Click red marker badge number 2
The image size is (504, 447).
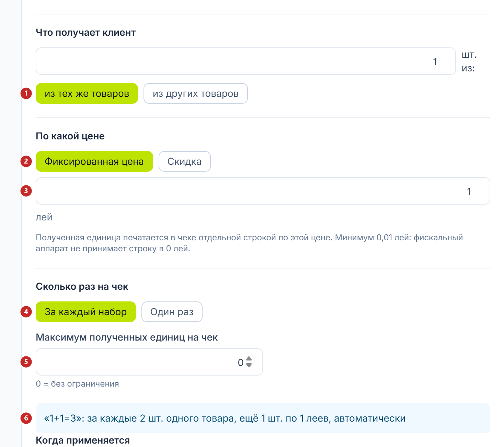pyautogui.click(x=26, y=161)
